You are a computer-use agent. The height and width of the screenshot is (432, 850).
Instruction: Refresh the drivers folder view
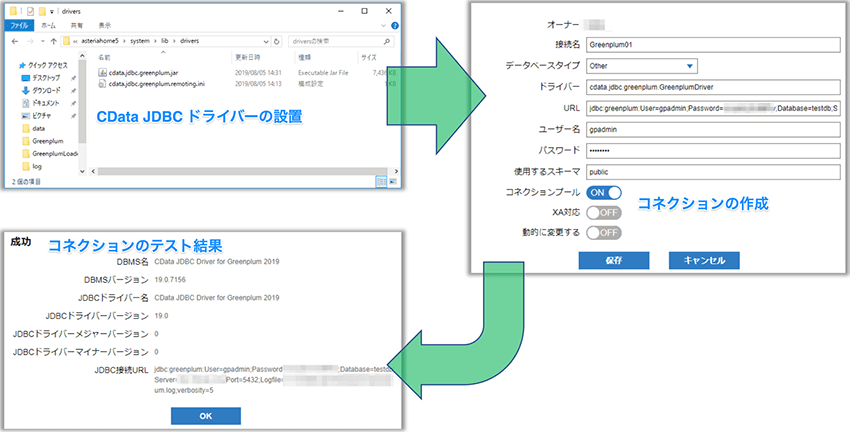click(276, 41)
